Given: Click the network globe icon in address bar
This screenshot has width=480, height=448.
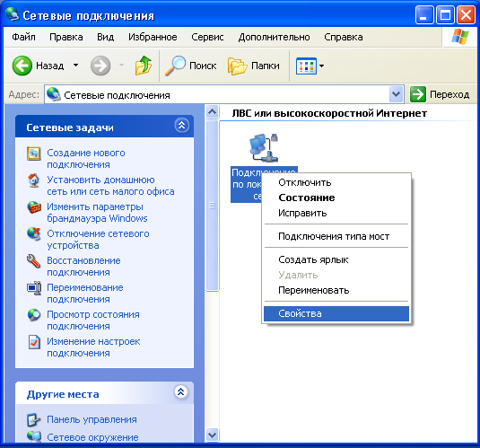Looking at the screenshot, I should [x=54, y=94].
